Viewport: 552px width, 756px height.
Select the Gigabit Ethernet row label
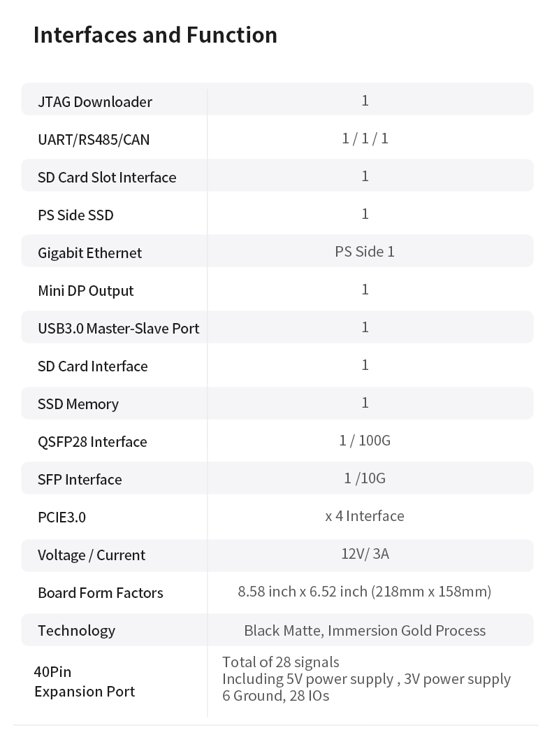click(x=89, y=253)
